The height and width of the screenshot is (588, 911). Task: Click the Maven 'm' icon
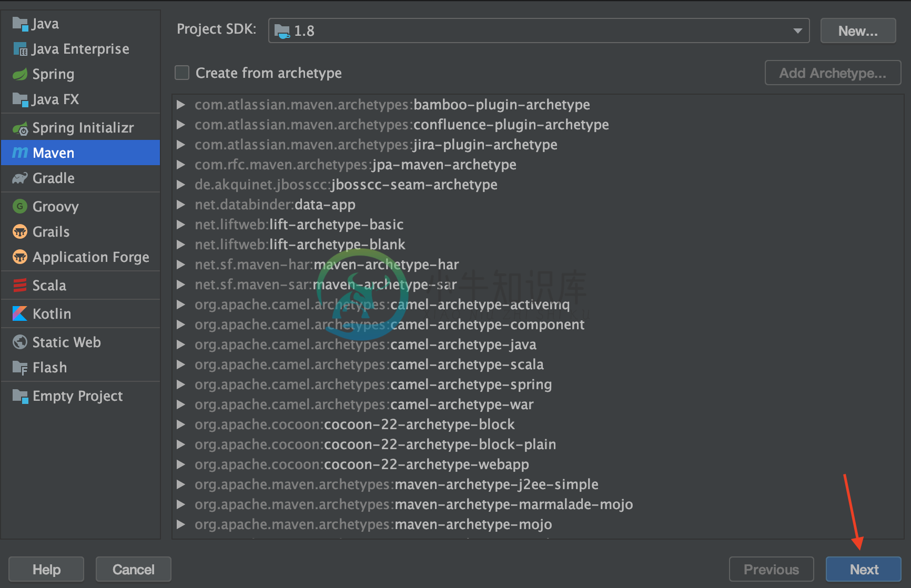click(20, 153)
